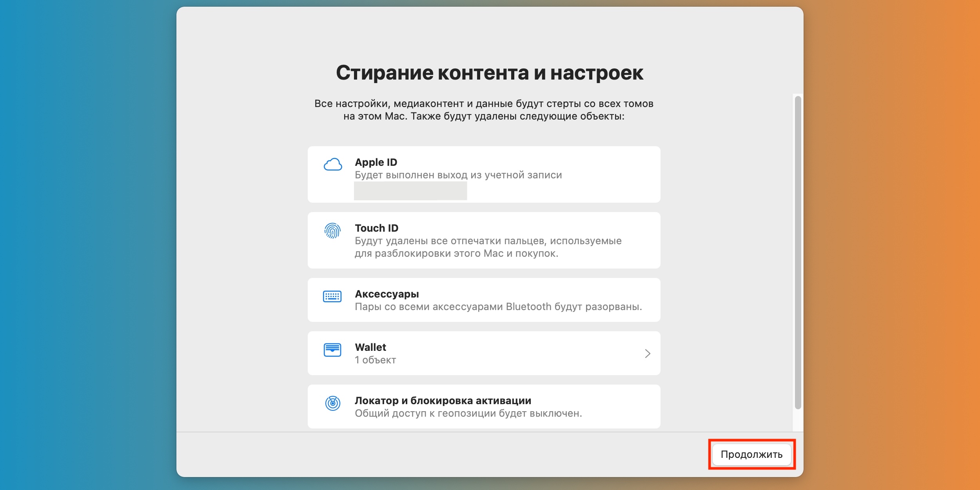The width and height of the screenshot is (980, 490).
Task: Click the '1 объект' text
Action: (375, 360)
